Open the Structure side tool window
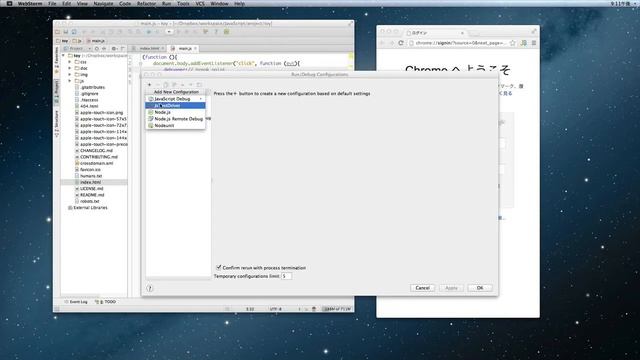 [x=57, y=123]
